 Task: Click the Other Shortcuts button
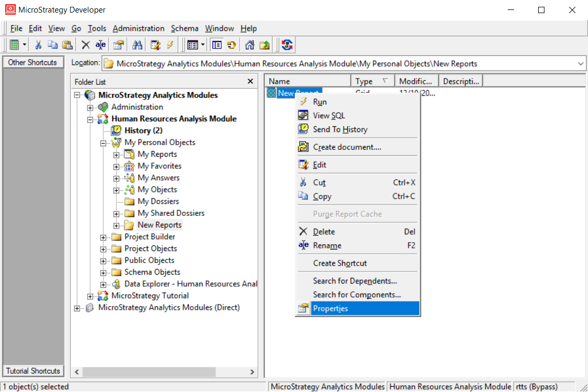(33, 62)
